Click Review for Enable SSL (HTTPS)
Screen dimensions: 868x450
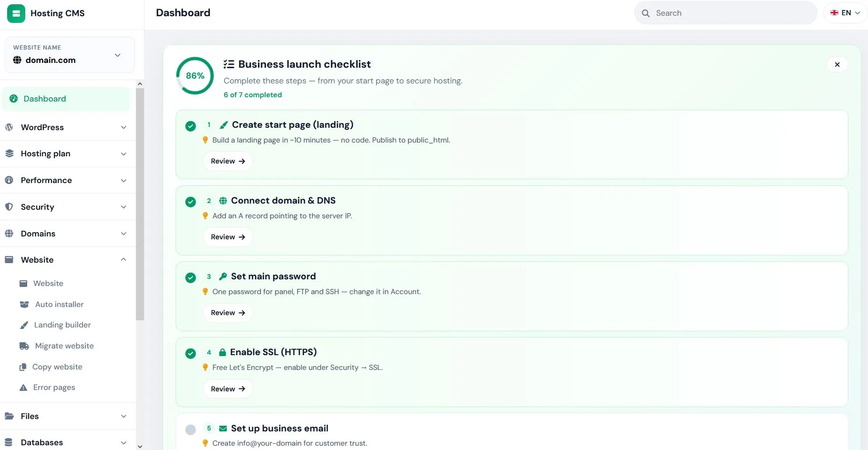(228, 389)
